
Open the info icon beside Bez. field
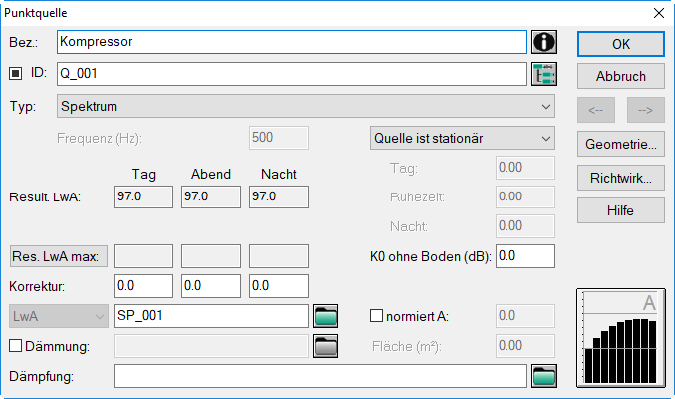point(544,42)
